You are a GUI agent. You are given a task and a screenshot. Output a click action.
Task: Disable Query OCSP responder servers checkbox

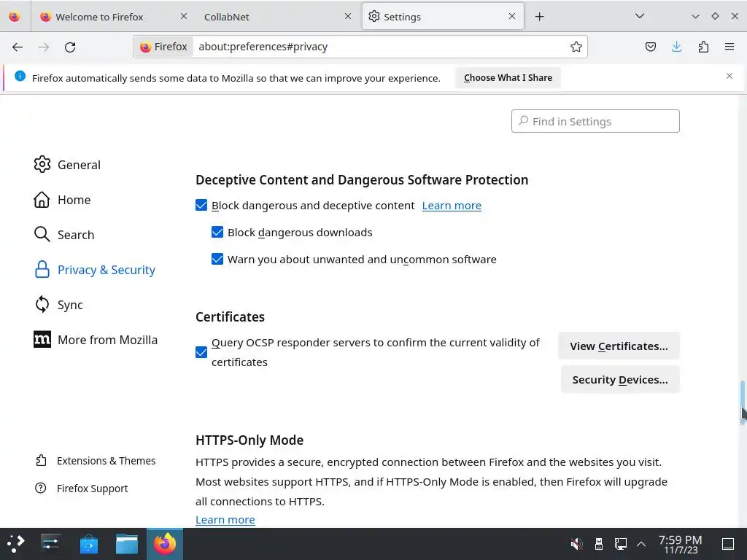click(x=201, y=353)
